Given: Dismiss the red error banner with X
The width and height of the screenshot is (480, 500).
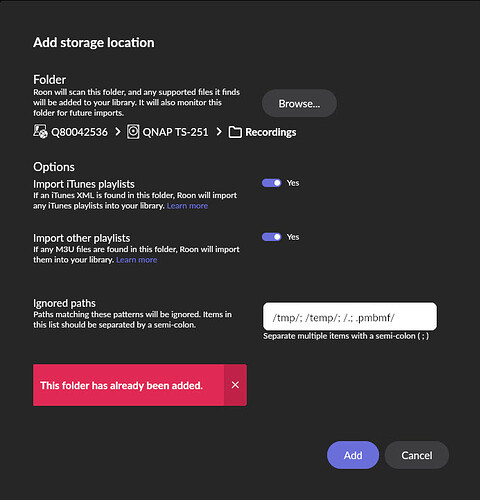Looking at the screenshot, I should [x=235, y=385].
